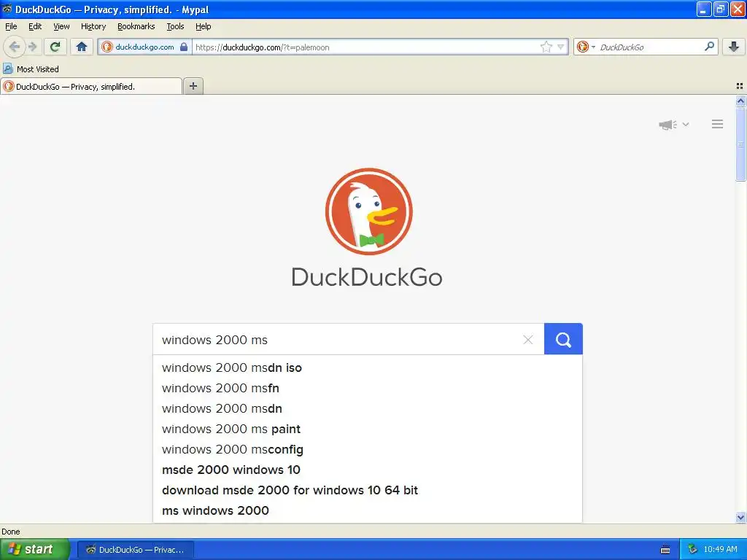
Task: Choose suggestion 'windows 2000 msdn iso'
Action: pos(368,367)
